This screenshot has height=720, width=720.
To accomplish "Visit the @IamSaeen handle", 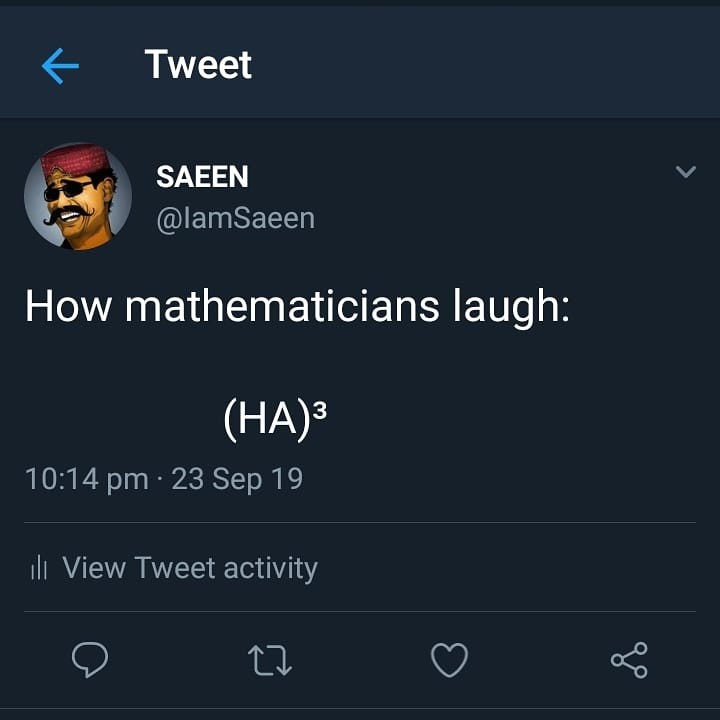I will 235,217.
